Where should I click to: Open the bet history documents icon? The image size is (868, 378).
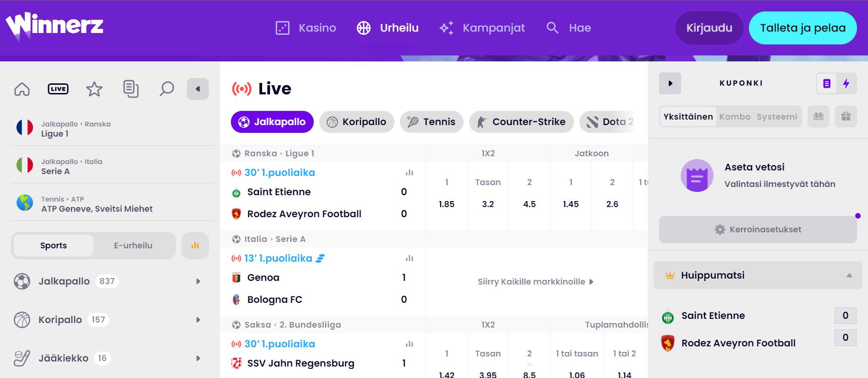(x=131, y=89)
